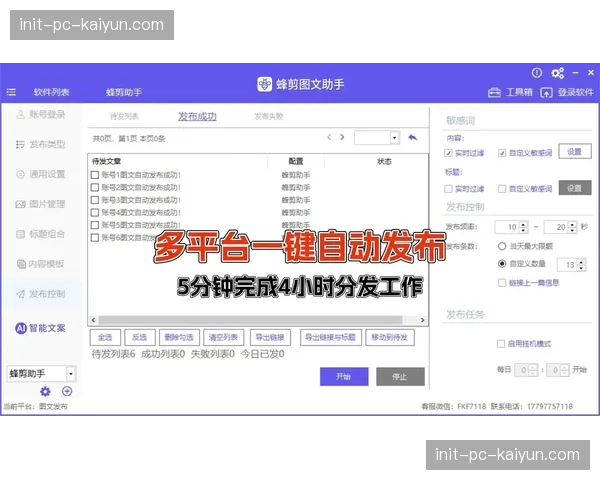Select 当天最大限额 radio option
This screenshot has width=600, height=480.
click(x=502, y=246)
